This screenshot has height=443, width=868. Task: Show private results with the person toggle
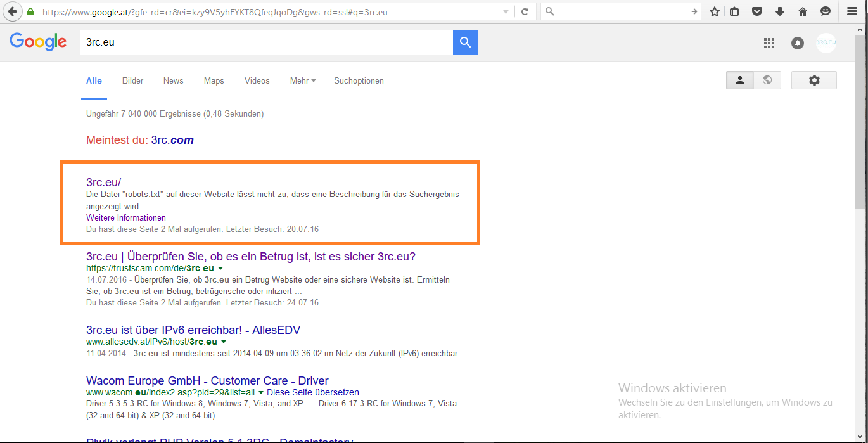[x=739, y=80]
